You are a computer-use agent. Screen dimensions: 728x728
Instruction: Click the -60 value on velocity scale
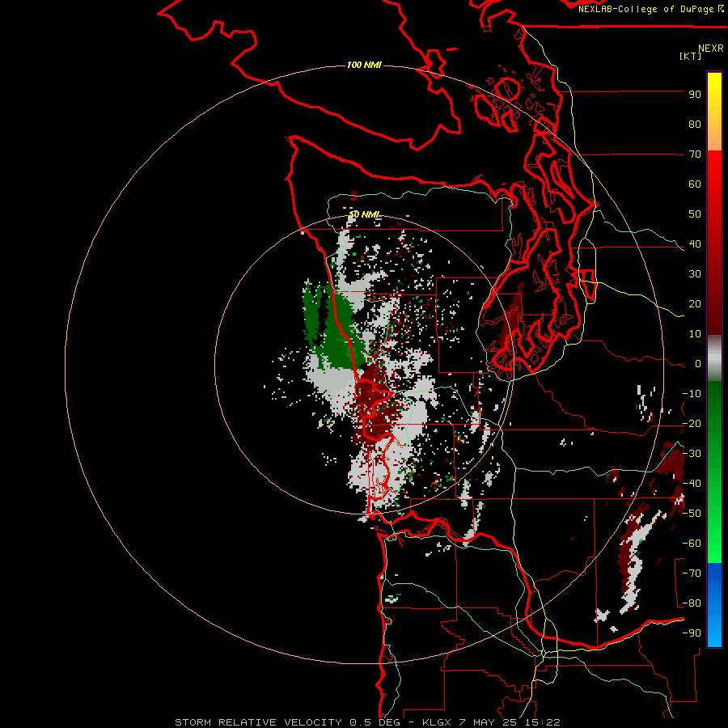(x=692, y=544)
